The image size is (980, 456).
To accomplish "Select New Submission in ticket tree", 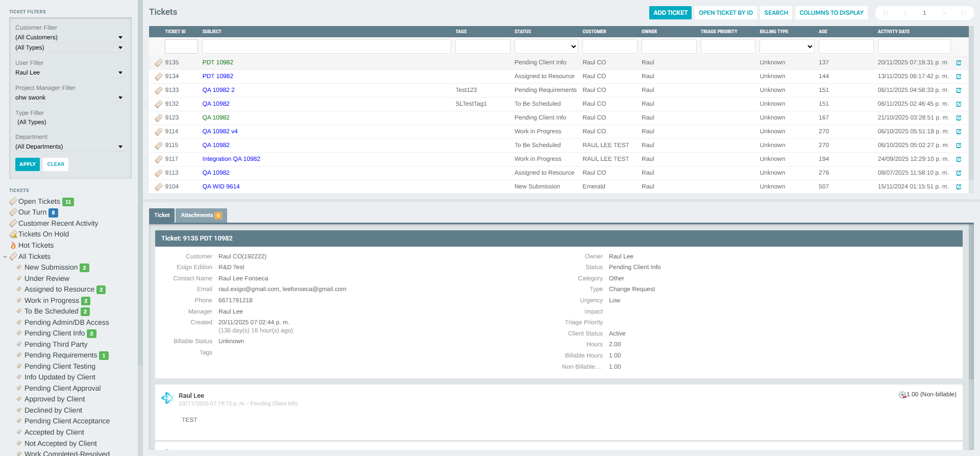I will (51, 267).
